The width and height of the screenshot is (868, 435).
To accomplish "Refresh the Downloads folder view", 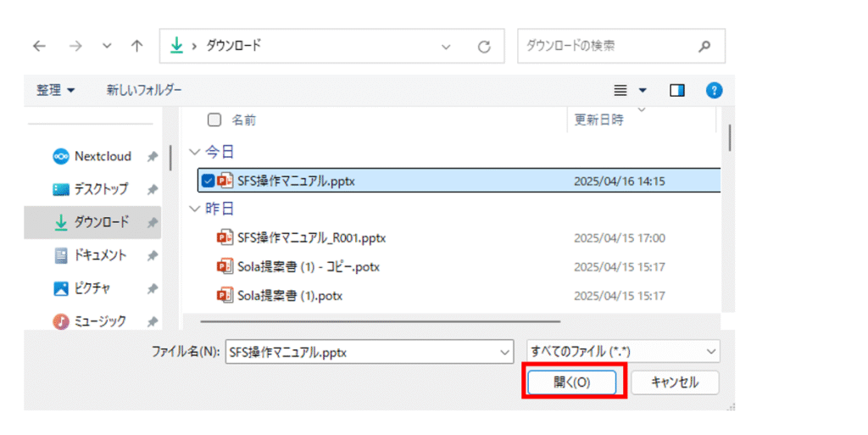I will (484, 47).
